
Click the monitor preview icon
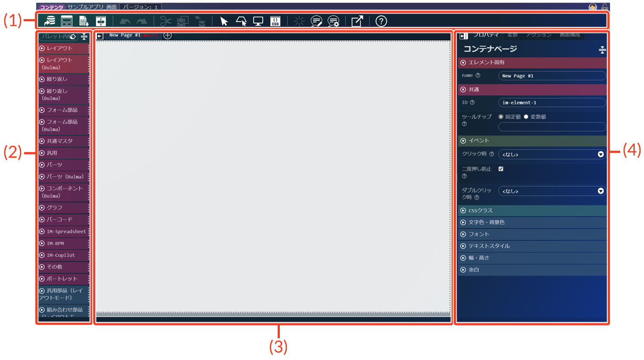[x=258, y=21]
